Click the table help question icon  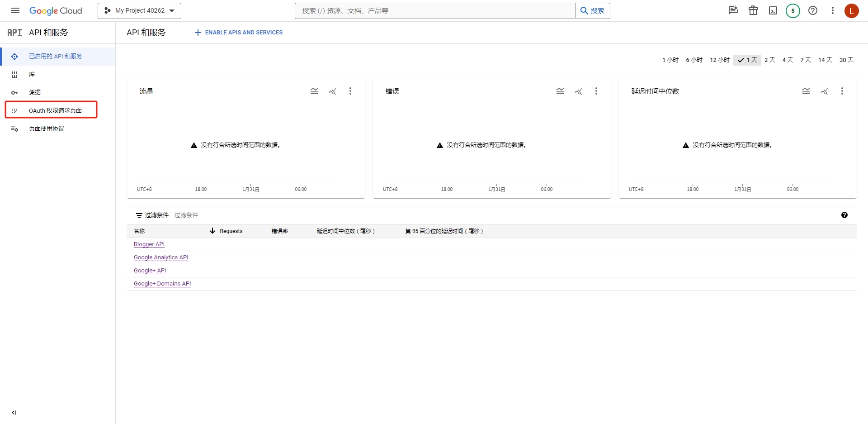(844, 215)
